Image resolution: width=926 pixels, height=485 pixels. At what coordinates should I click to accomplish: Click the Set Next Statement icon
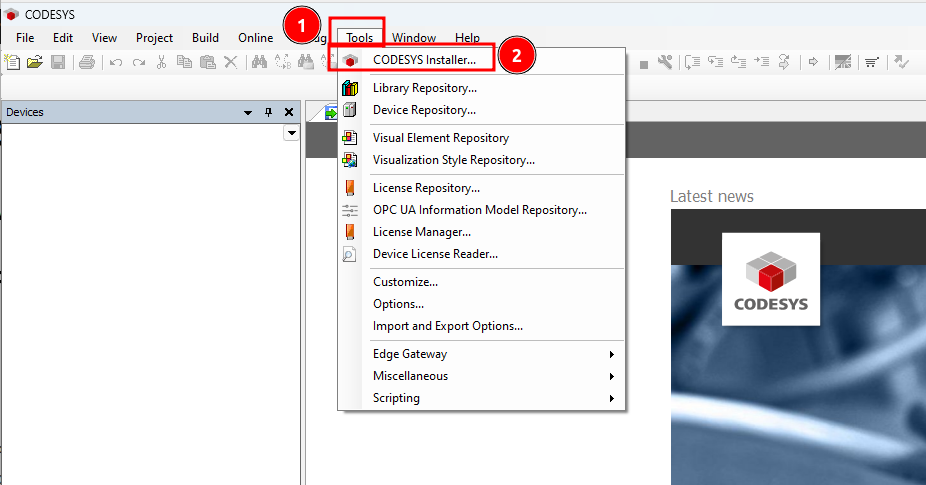tap(784, 61)
